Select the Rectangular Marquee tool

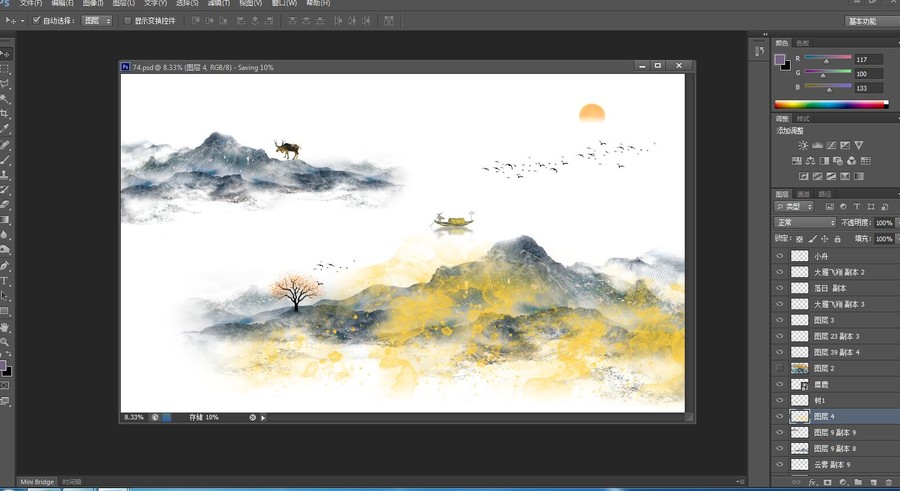[5, 68]
